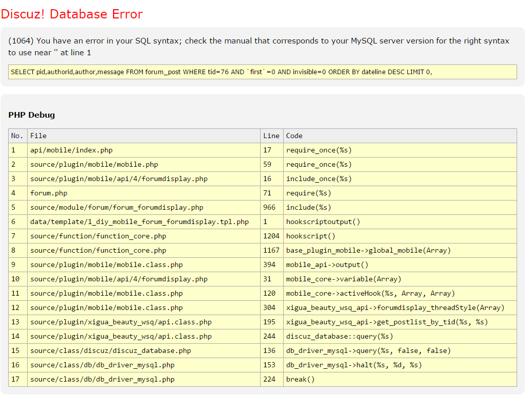
Task: Click the line number '136' cell
Action: (x=272, y=350)
